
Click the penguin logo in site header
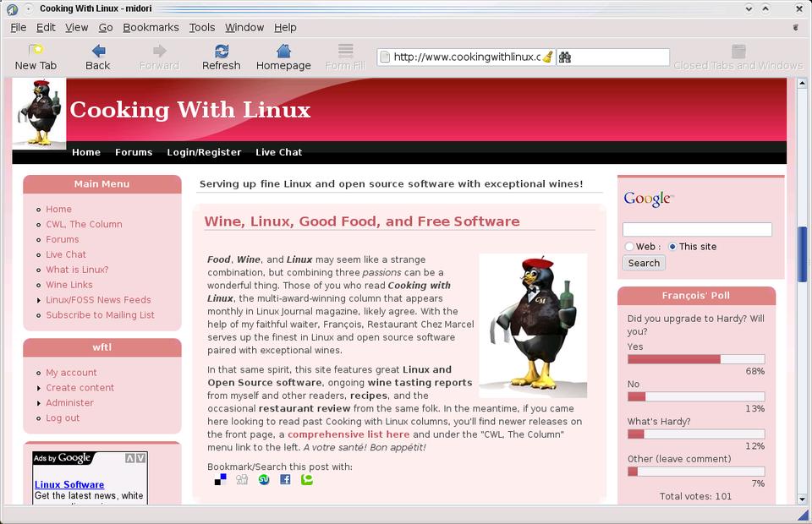pos(39,112)
